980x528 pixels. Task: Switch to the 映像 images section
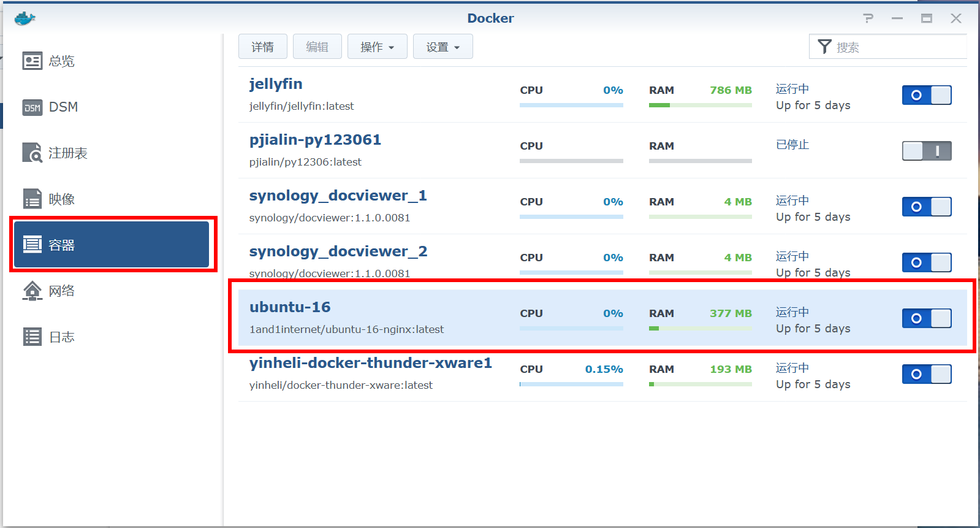[112, 199]
